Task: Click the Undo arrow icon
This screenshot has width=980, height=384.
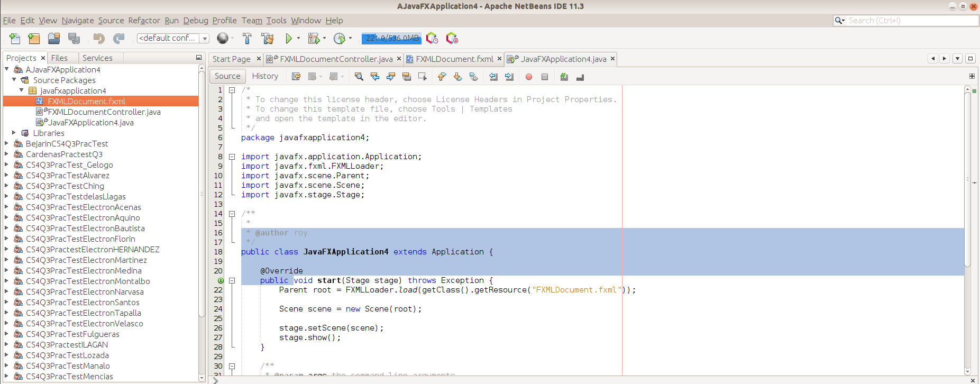Action: (99, 38)
